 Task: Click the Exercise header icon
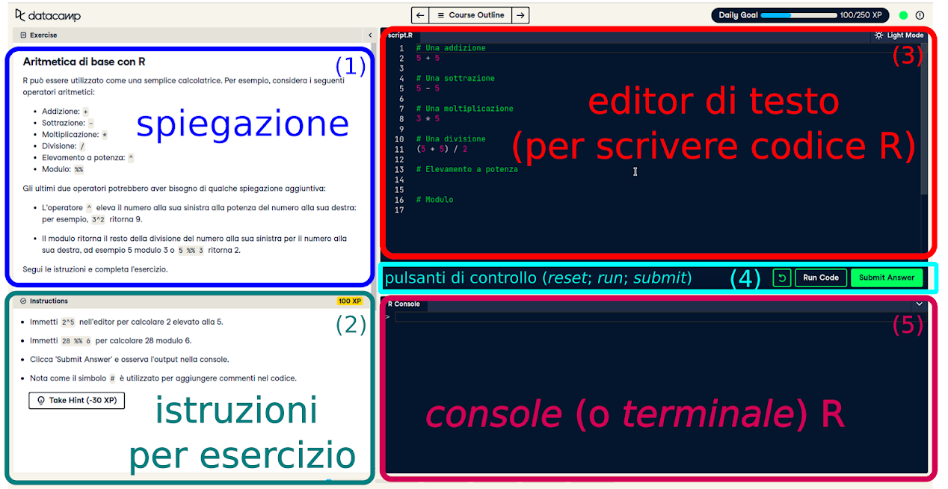23,35
